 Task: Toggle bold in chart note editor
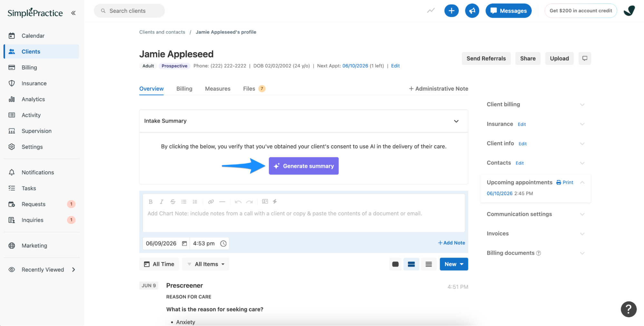coord(150,202)
